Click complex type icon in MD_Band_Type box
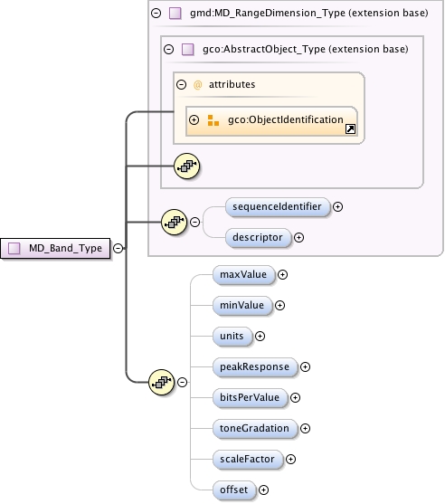This screenshot has width=445, height=504. [x=14, y=249]
